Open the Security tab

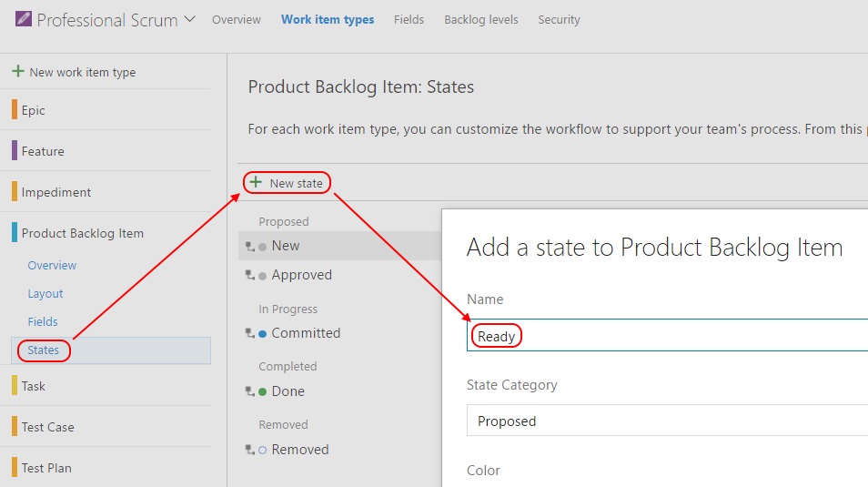559,19
